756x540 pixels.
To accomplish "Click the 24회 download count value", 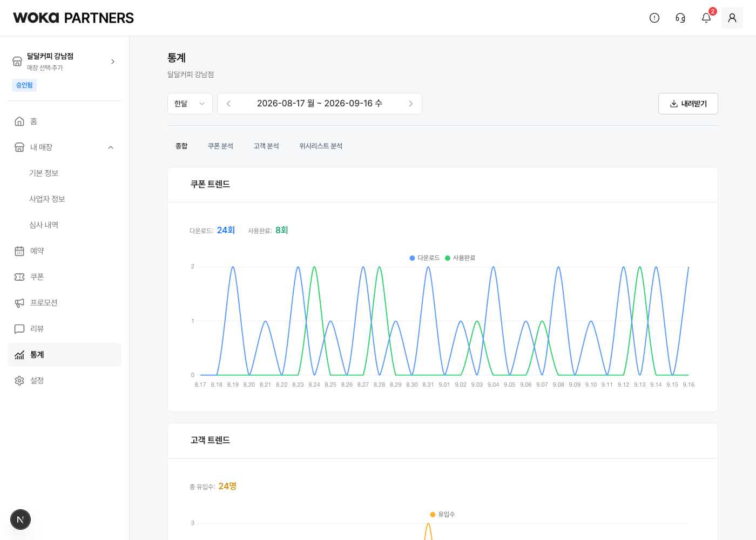I will pos(226,230).
